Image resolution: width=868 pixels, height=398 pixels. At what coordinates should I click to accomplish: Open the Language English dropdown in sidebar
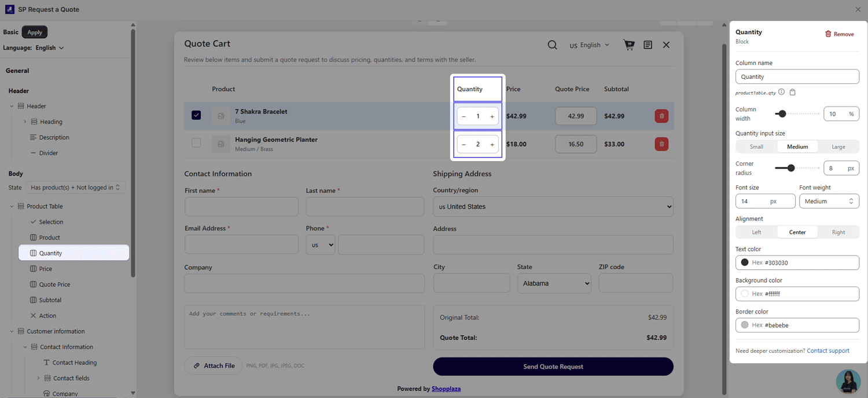49,48
